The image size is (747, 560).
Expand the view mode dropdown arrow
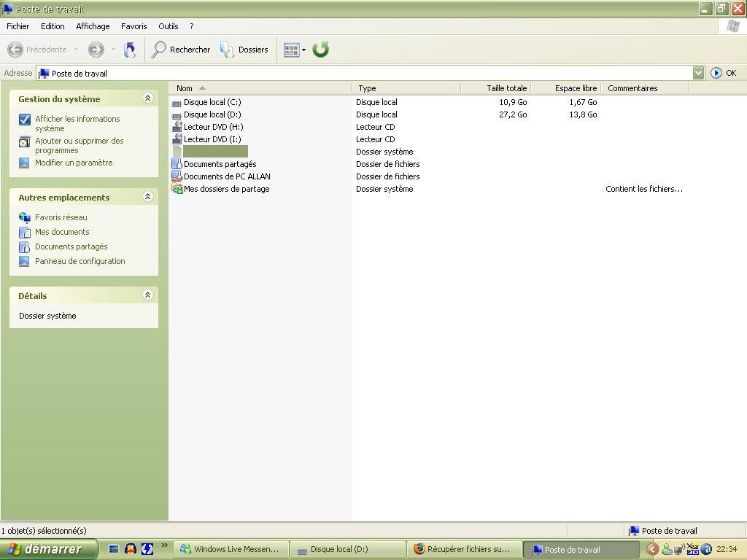coord(304,50)
